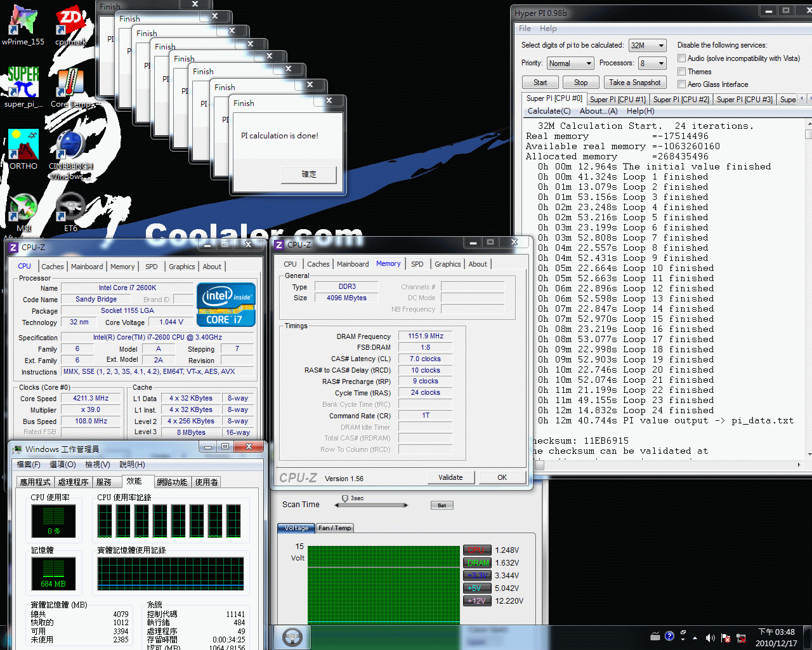Viewport: 812px width, 650px height.
Task: Switch to Super PI [CPU #2] tab
Action: tap(681, 99)
